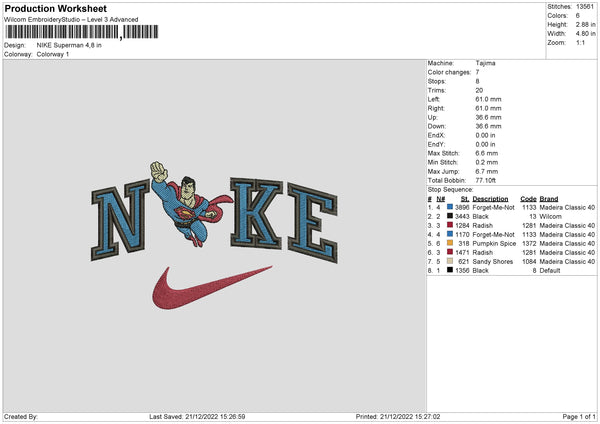Select the black swatch beside stitch count 3443
This screenshot has height=424, width=600.
450,216
